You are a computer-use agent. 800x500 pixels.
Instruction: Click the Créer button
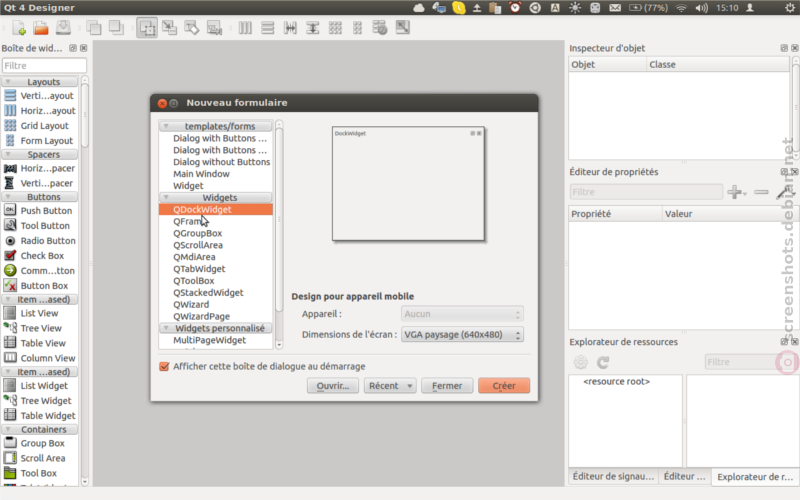click(504, 386)
